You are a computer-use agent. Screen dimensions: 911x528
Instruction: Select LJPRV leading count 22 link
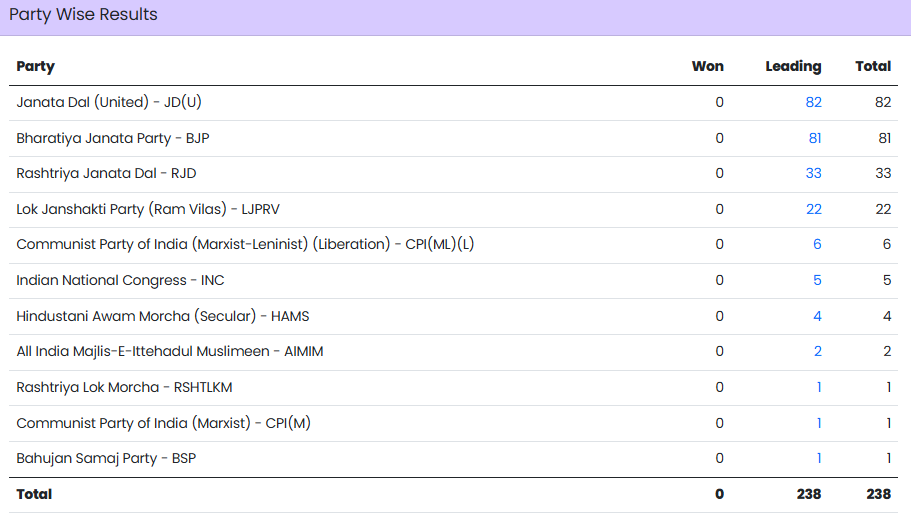coord(813,209)
